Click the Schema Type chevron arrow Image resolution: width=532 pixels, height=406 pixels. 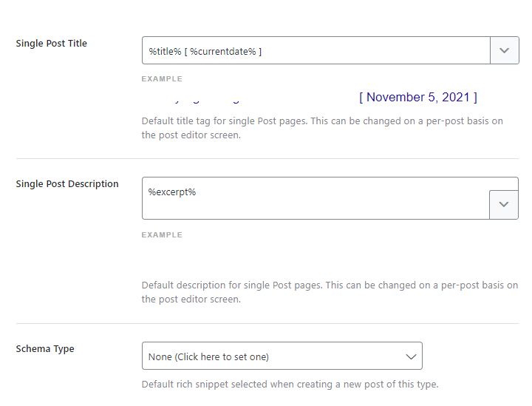click(412, 356)
